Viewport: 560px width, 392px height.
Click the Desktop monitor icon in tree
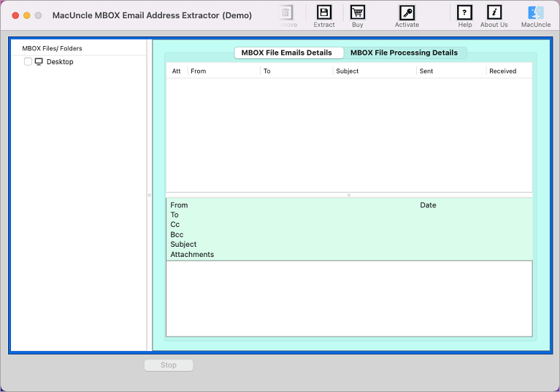click(39, 62)
